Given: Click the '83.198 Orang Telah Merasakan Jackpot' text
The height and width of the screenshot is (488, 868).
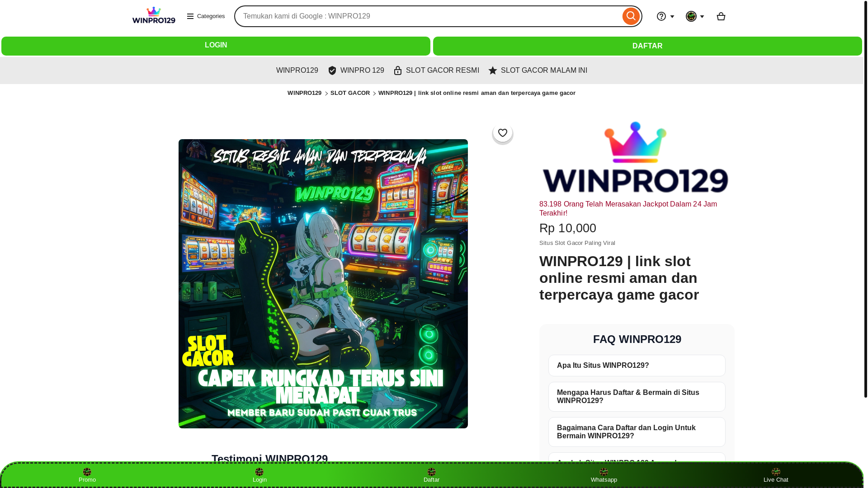Looking at the screenshot, I should [x=628, y=209].
